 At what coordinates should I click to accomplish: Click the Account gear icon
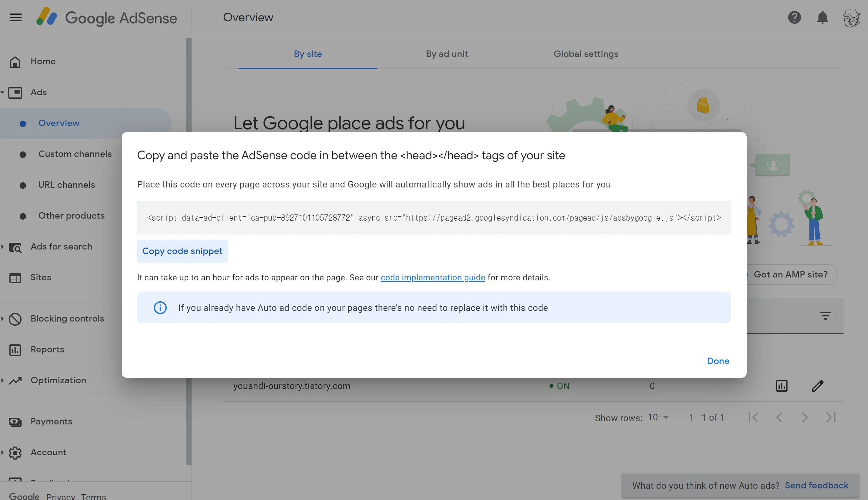(x=15, y=453)
